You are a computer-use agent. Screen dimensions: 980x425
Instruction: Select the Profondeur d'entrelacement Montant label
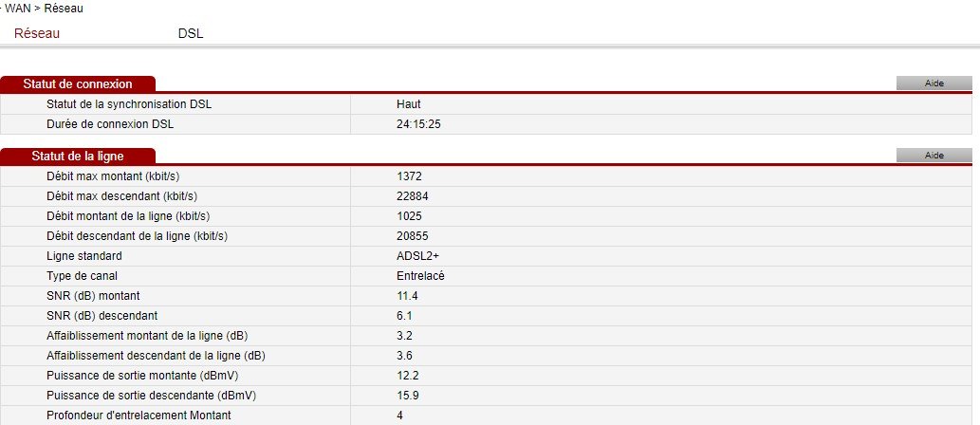click(x=139, y=416)
